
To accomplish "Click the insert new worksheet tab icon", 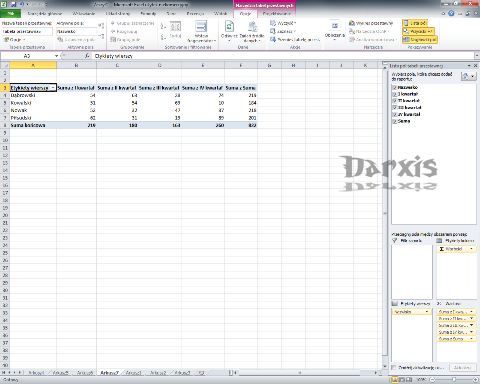I will (x=201, y=373).
